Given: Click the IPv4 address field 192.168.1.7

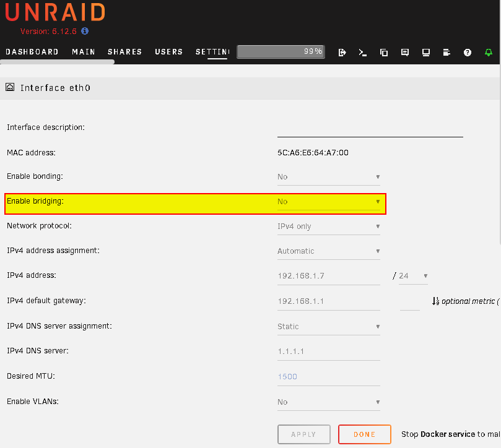Looking at the screenshot, I should (x=328, y=276).
